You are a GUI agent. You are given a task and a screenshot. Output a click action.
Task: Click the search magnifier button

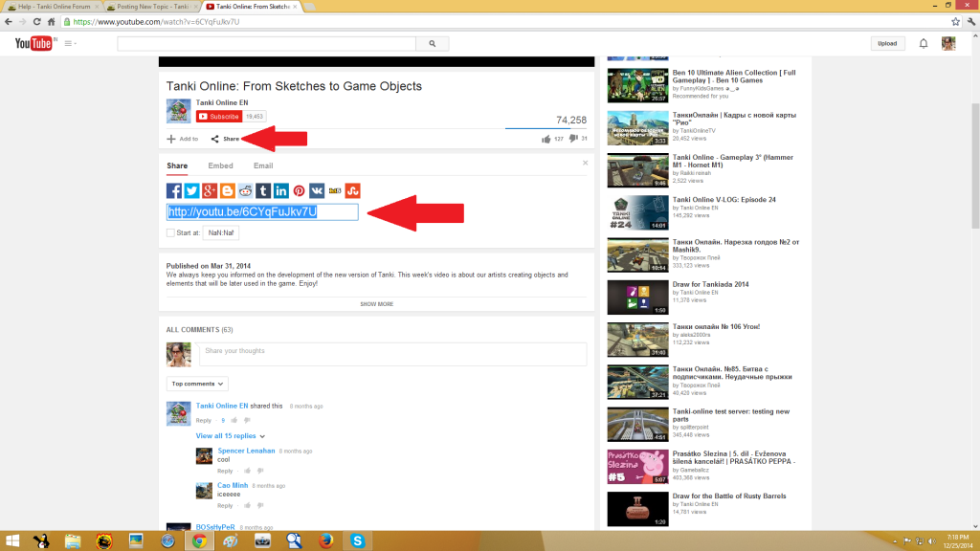432,43
